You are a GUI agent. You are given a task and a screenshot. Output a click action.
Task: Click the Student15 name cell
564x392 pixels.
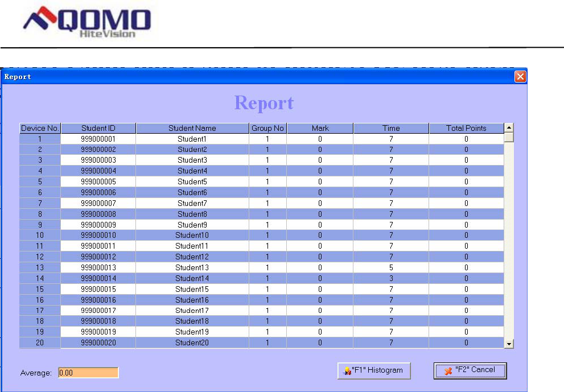click(192, 289)
